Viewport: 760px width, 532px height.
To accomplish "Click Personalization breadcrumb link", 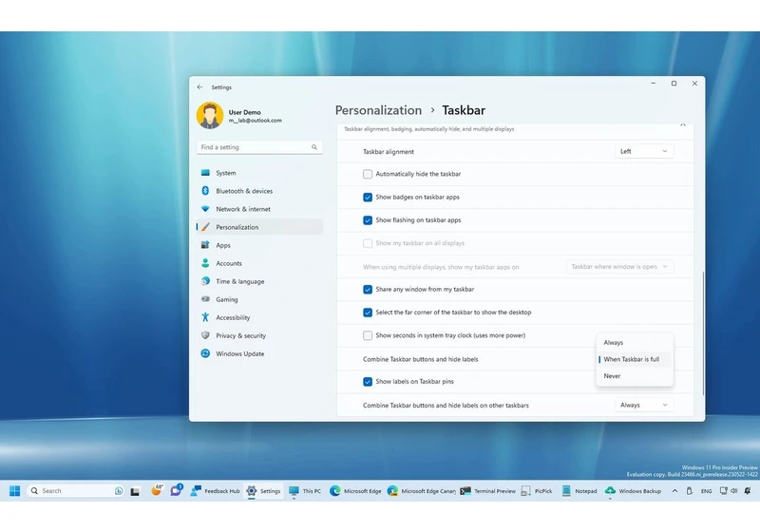I will pos(378,110).
